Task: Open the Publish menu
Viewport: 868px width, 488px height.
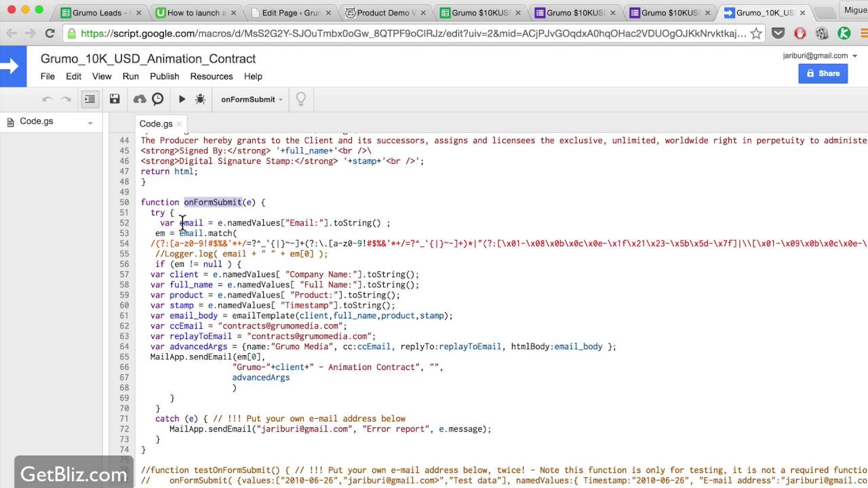Action: coord(165,77)
